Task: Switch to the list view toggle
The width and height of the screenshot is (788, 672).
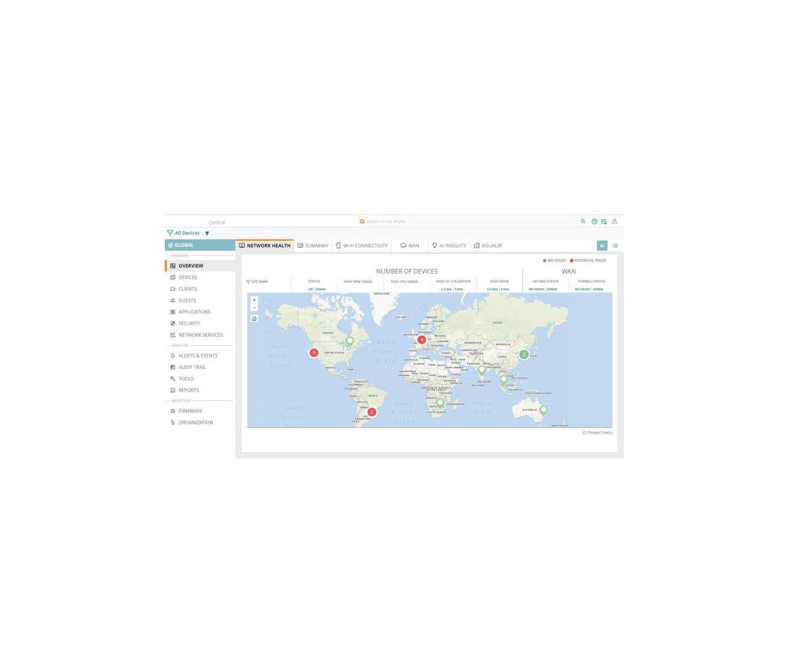Action: click(x=615, y=245)
